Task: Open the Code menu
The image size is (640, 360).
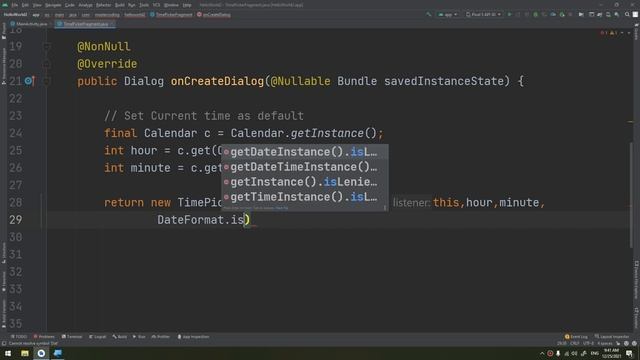Action: 70,5
